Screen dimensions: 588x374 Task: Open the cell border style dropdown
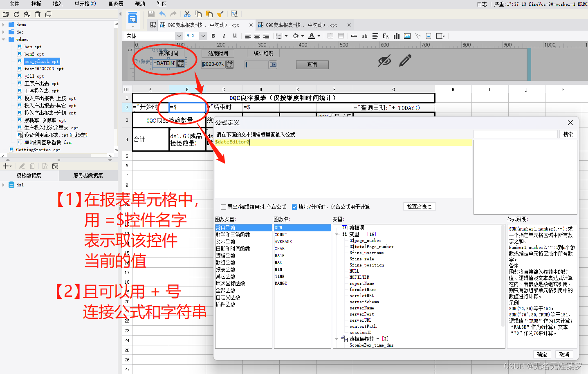tap(286, 36)
